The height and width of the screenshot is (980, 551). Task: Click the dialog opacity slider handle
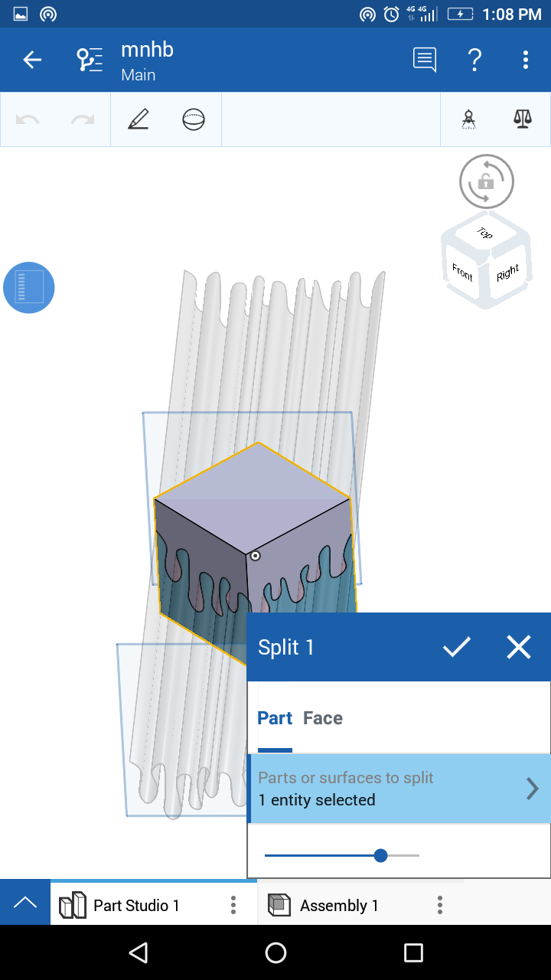pyautogui.click(x=381, y=855)
